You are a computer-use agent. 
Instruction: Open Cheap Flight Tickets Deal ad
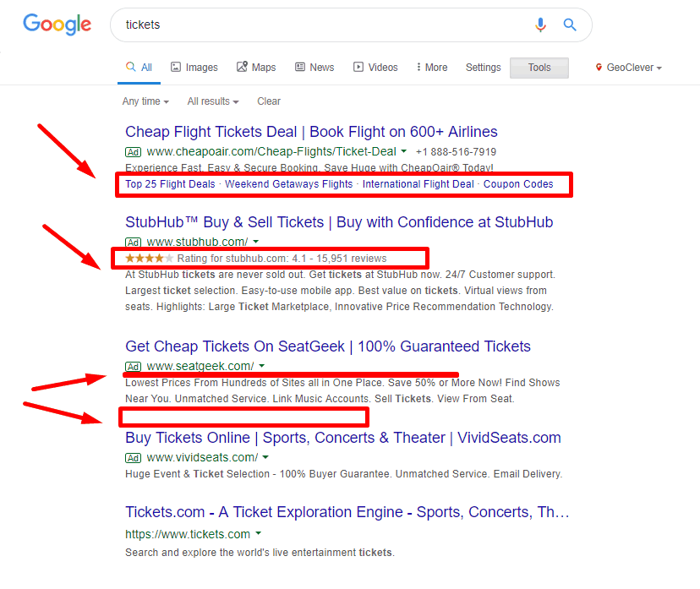coord(311,132)
